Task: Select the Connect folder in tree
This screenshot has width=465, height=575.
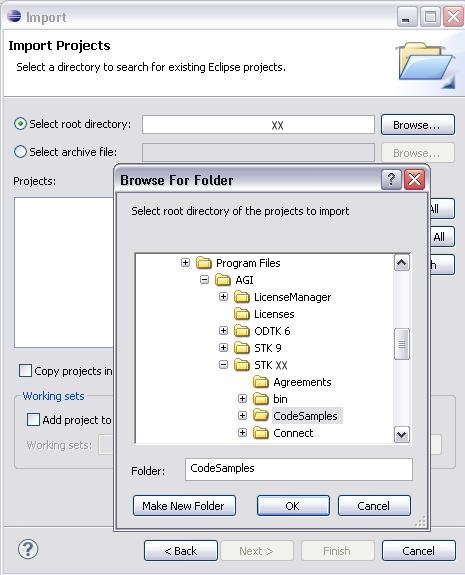Action: (x=293, y=433)
